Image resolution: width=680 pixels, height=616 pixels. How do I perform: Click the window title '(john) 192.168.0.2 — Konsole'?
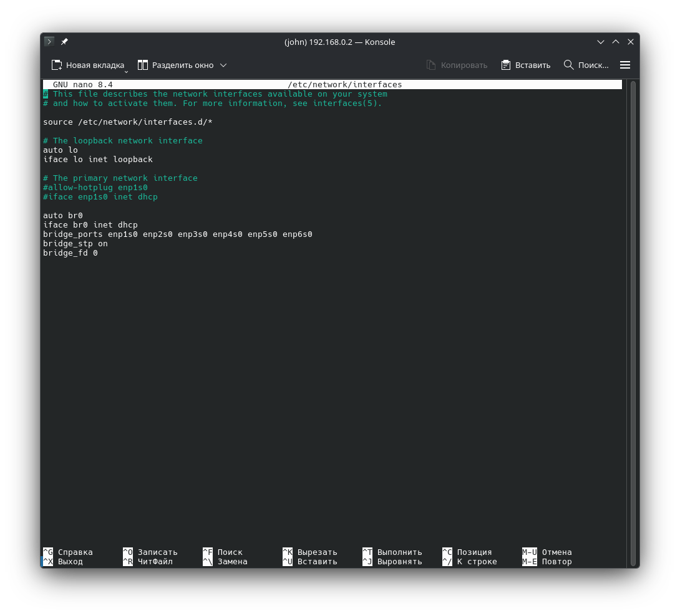(x=339, y=42)
